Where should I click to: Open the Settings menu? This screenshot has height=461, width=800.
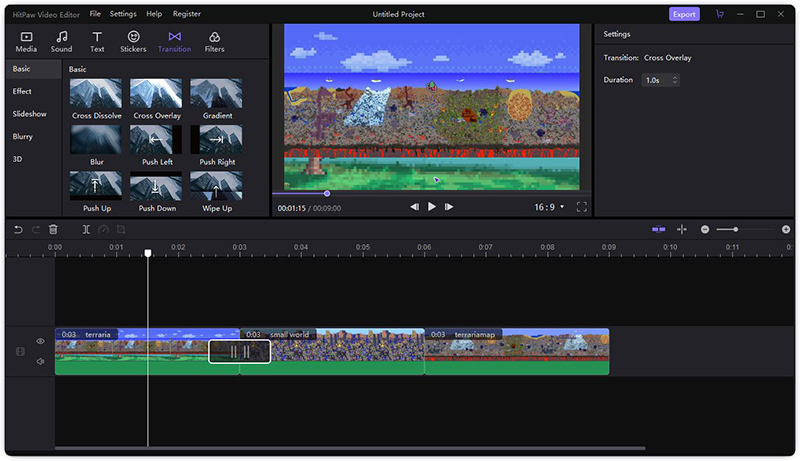pyautogui.click(x=123, y=14)
